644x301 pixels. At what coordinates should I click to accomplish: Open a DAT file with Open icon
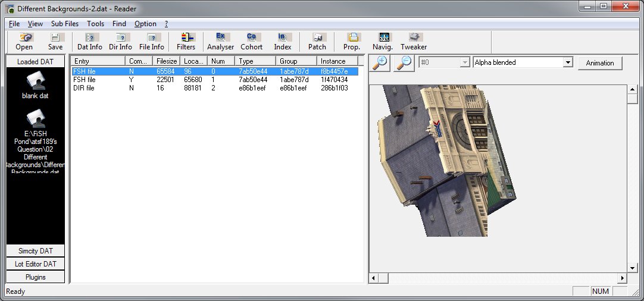24,42
